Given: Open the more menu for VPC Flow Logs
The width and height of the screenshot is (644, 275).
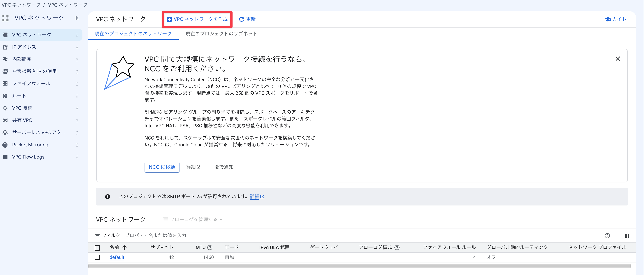Looking at the screenshot, I should 77,158.
